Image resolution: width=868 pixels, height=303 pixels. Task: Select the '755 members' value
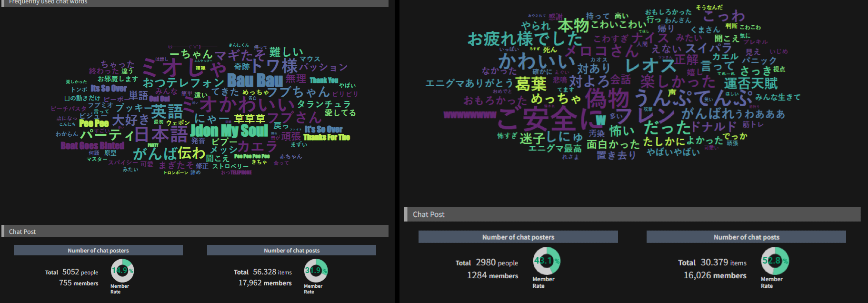[x=79, y=283]
